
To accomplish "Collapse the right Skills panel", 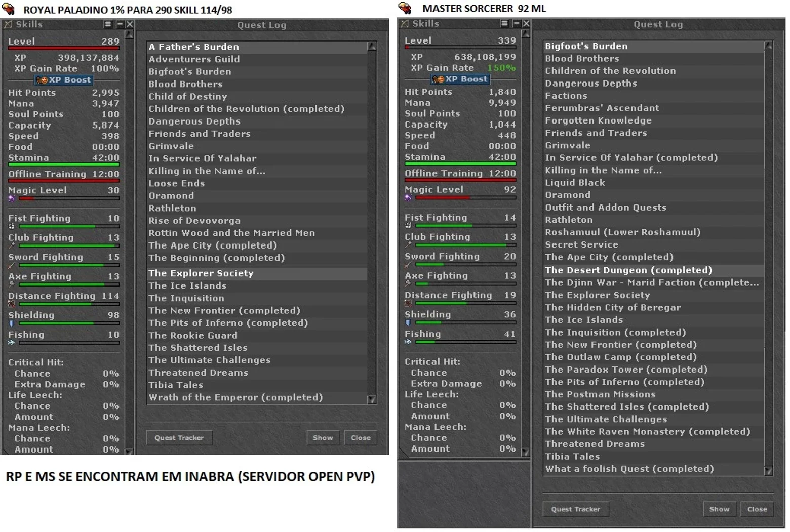I will 517,24.
